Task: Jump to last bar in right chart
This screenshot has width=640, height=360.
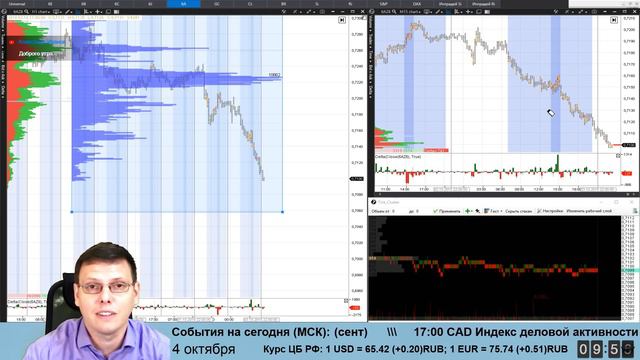Action: [614, 20]
